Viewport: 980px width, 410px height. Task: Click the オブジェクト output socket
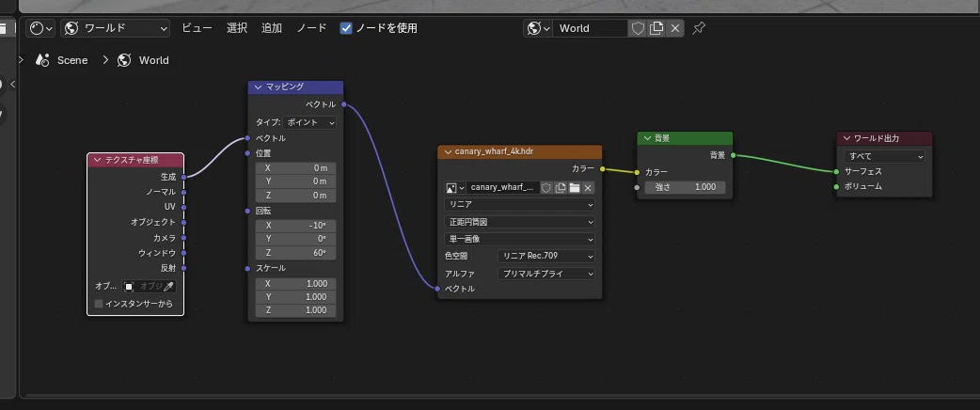[183, 222]
